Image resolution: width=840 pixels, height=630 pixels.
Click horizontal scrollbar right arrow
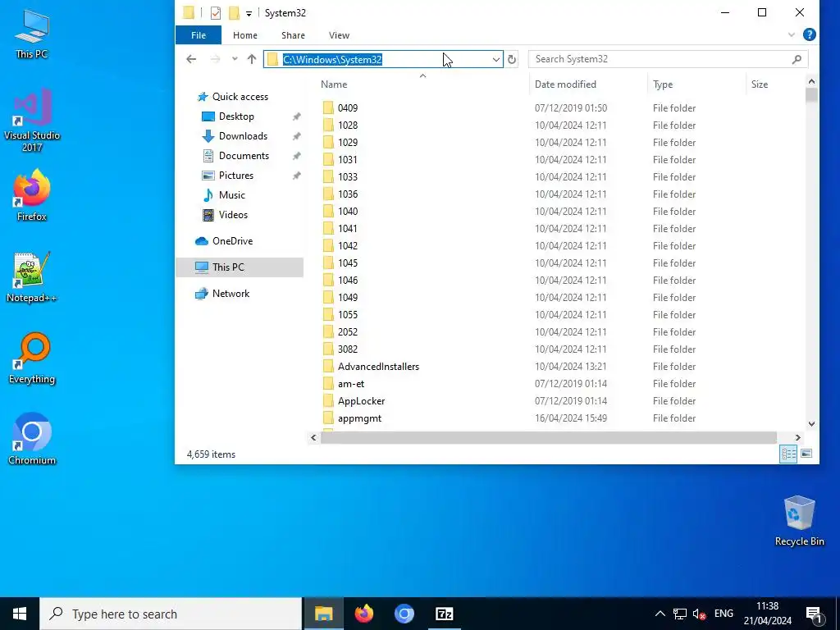point(797,438)
